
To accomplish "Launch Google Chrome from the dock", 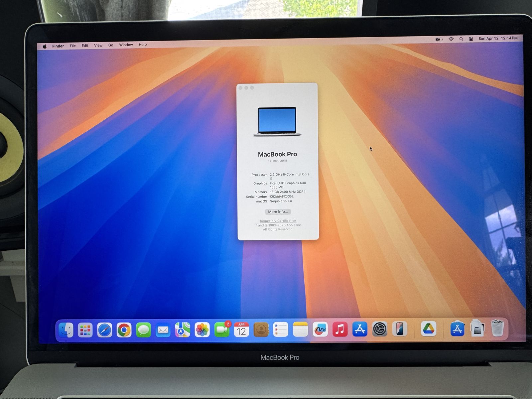I will [x=124, y=330].
